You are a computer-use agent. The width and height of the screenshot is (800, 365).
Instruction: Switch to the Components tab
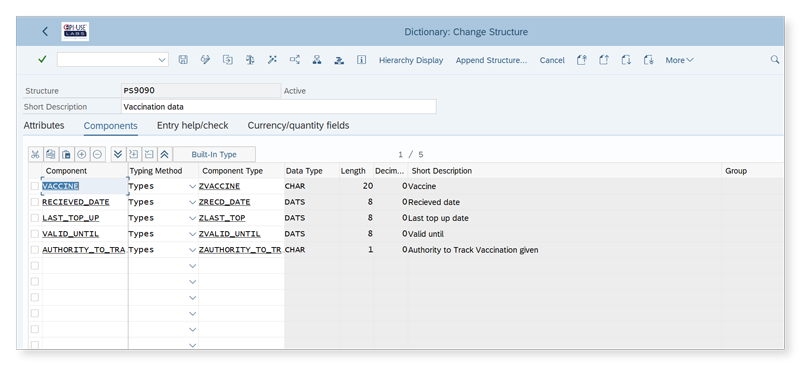111,126
